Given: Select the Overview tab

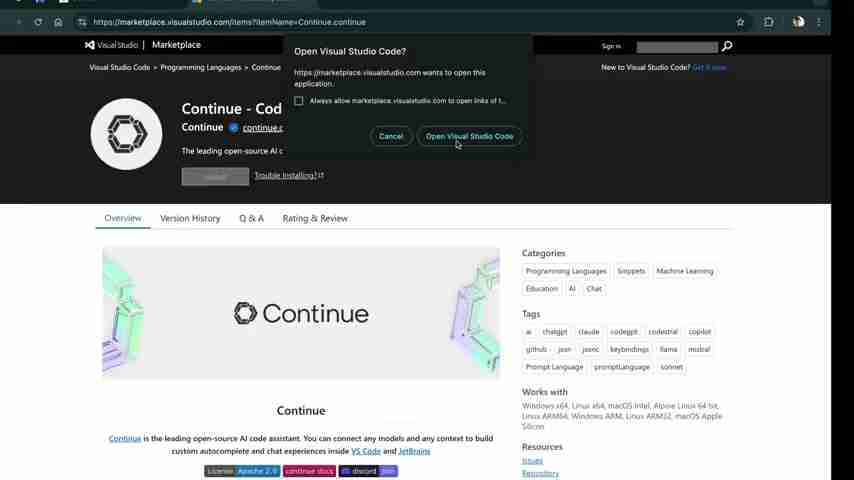Looking at the screenshot, I should click(123, 218).
